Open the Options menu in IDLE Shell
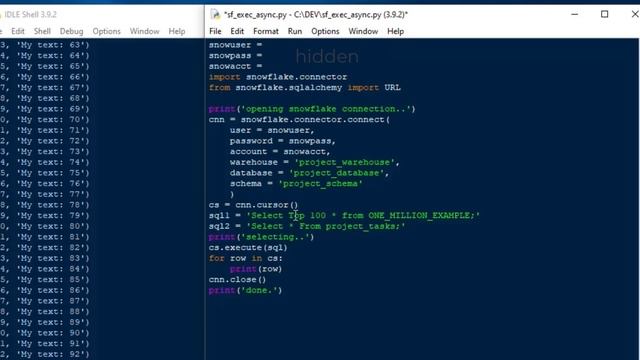The height and width of the screenshot is (360, 640). tap(106, 31)
